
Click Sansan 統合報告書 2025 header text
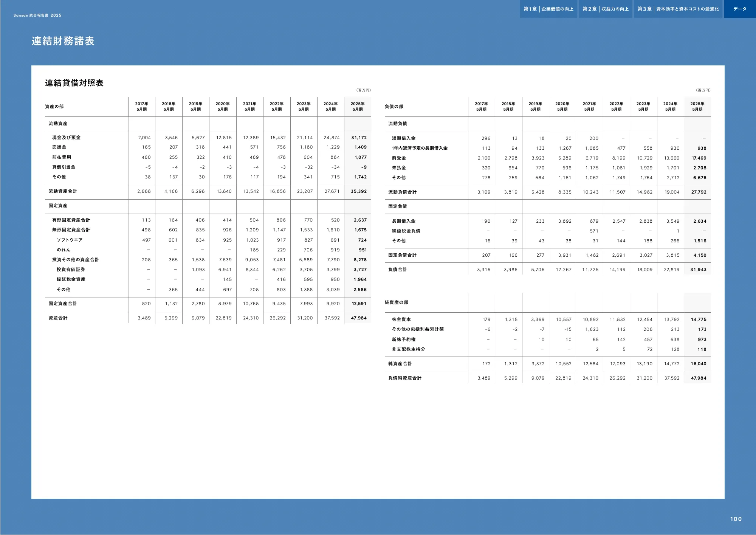[37, 16]
